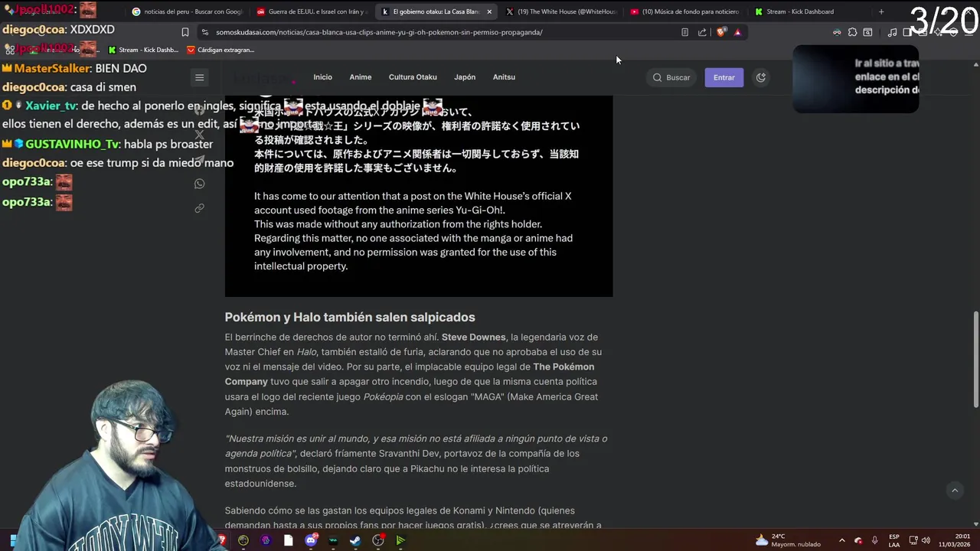The width and height of the screenshot is (980, 551).
Task: Open Cárdigan extragran... bookmark
Action: tap(220, 50)
